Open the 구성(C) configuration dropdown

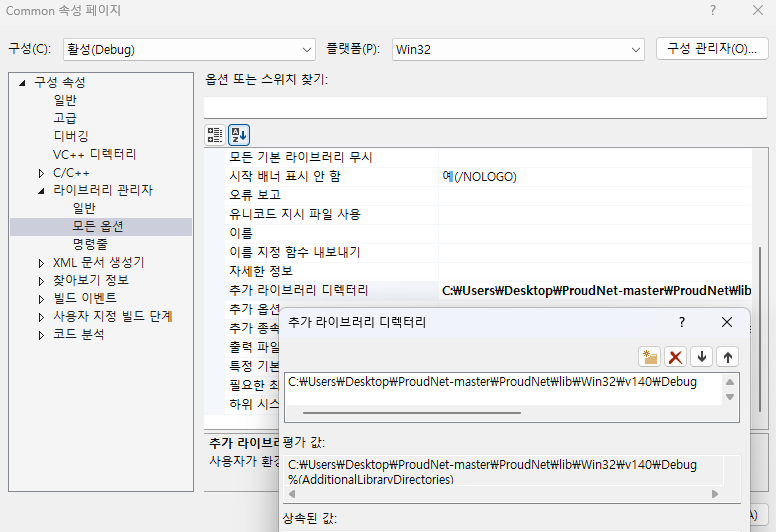click(306, 49)
